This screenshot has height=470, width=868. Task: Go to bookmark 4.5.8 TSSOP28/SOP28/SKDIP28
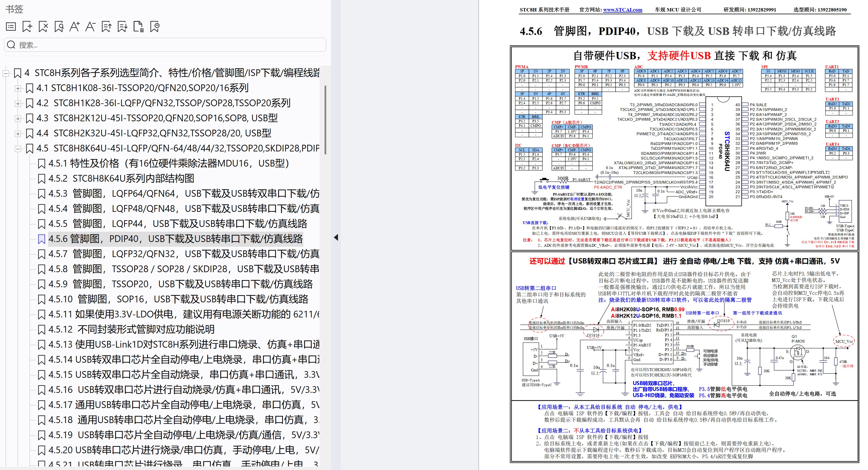[184, 269]
